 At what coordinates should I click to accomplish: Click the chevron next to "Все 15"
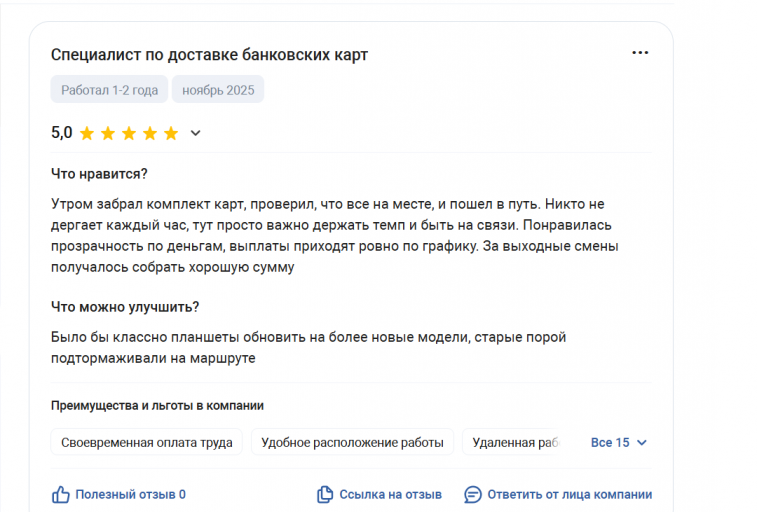[x=642, y=442]
